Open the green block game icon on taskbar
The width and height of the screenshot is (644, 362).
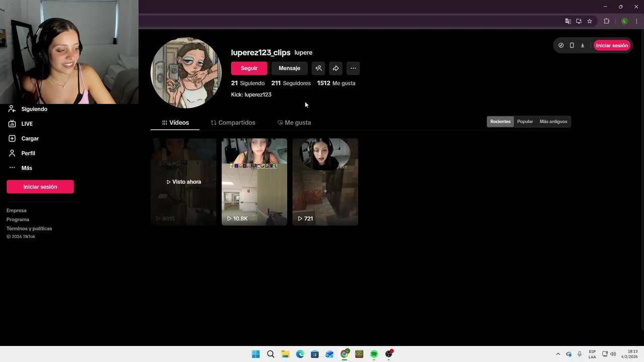[x=359, y=354]
